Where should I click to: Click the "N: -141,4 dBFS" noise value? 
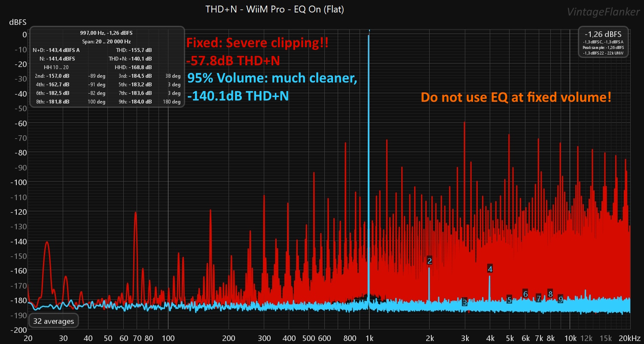[x=57, y=59]
